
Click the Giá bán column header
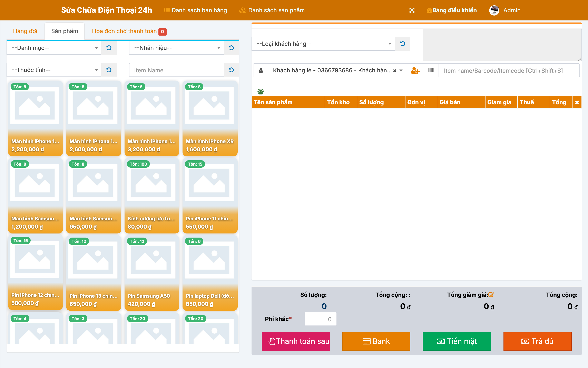click(x=461, y=102)
